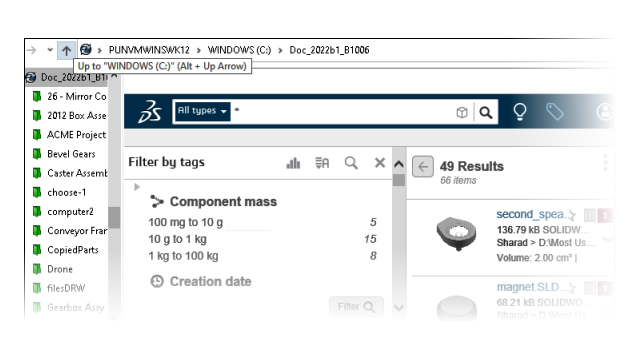Close the Filter by tags panel

coord(380,163)
